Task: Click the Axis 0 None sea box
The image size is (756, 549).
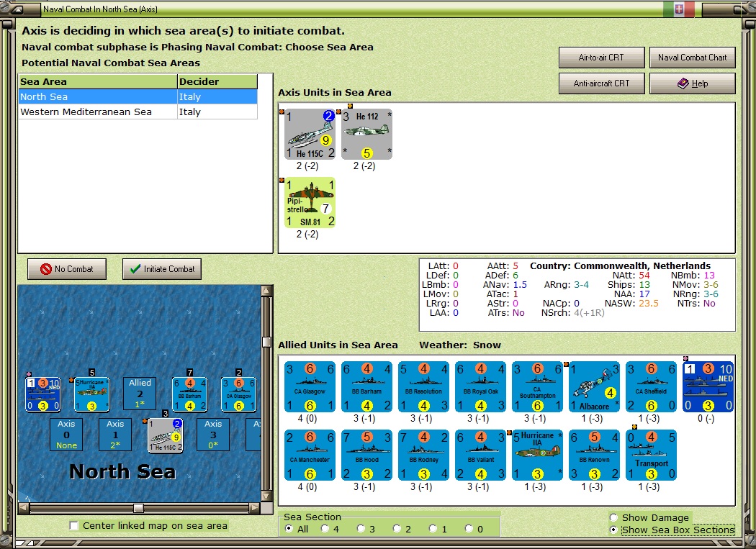Action: click(x=66, y=435)
